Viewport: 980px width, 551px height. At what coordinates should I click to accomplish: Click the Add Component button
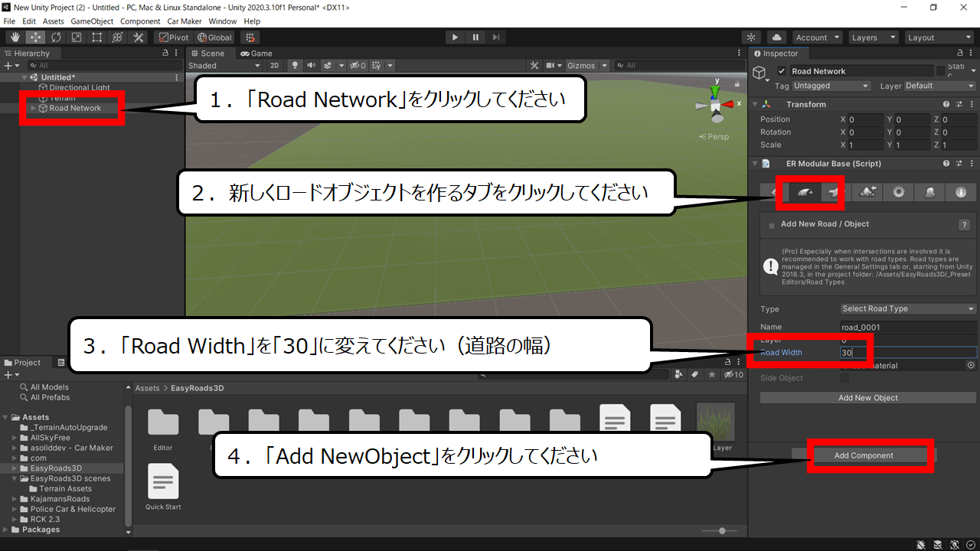(x=864, y=455)
